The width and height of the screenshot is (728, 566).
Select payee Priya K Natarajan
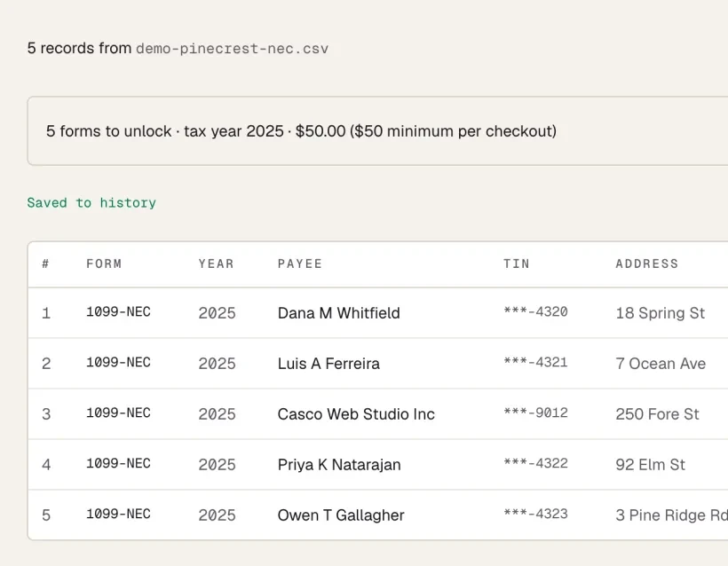[x=339, y=464]
